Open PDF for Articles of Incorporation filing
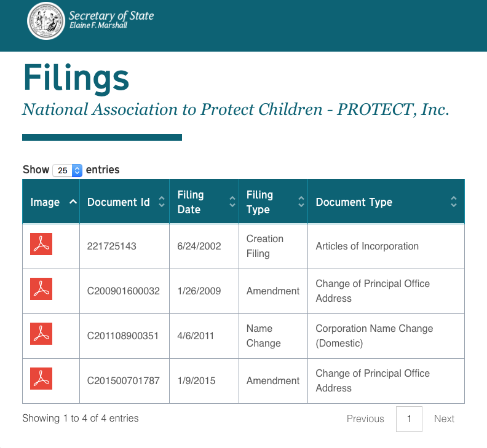This screenshot has width=487, height=448. click(x=41, y=244)
